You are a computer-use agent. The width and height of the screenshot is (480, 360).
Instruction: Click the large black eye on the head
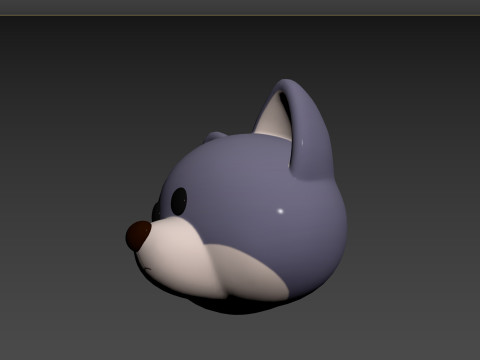point(179,201)
